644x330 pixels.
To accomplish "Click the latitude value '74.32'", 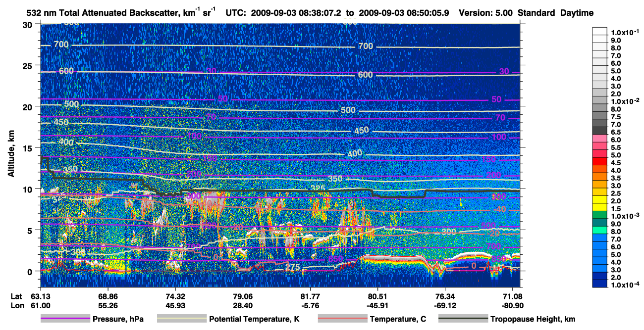I will [x=175, y=296].
